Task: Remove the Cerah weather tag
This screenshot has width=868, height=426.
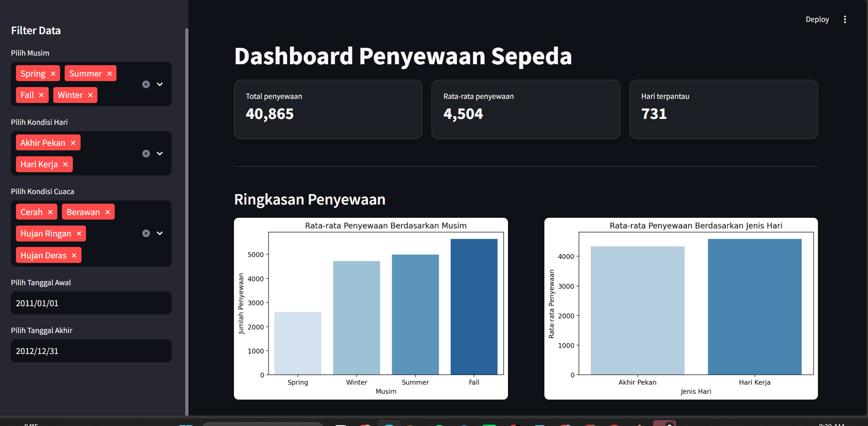Action: coord(50,212)
